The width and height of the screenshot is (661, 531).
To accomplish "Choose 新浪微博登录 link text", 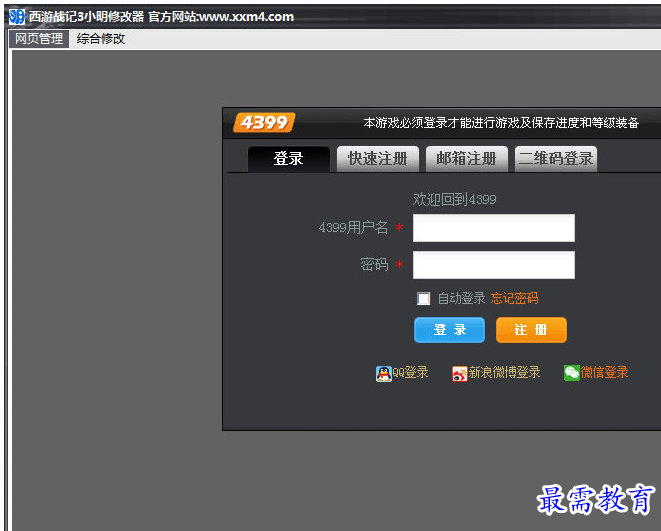I will pyautogui.click(x=504, y=373).
